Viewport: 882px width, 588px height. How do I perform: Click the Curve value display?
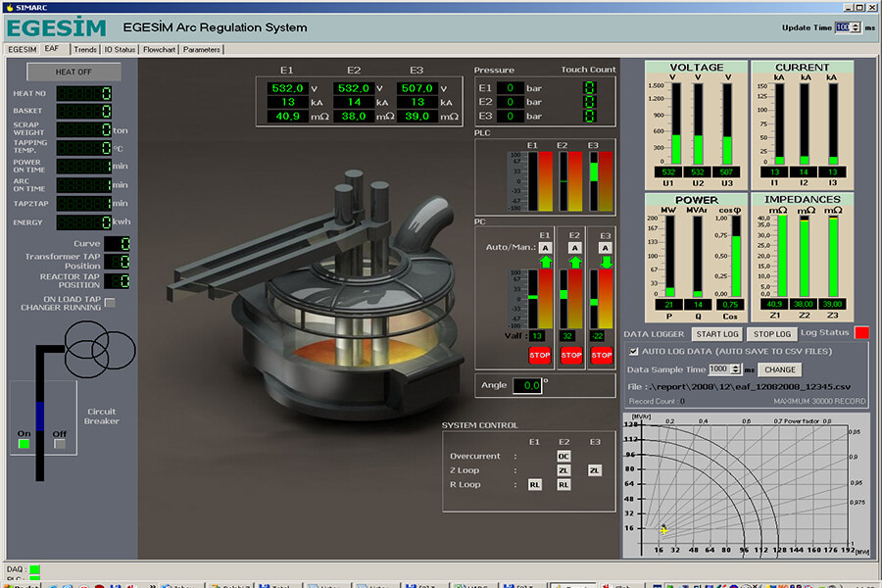point(118,244)
